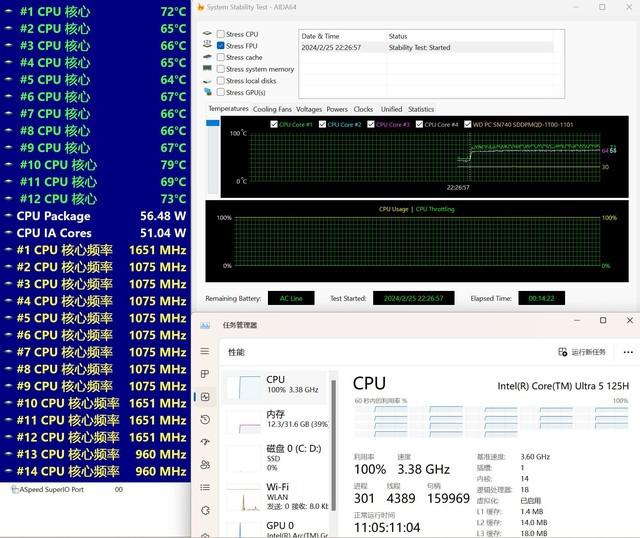This screenshot has height=538, width=640.
Task: Open Processes page icon in Task Manager sidebar
Action: (x=205, y=374)
